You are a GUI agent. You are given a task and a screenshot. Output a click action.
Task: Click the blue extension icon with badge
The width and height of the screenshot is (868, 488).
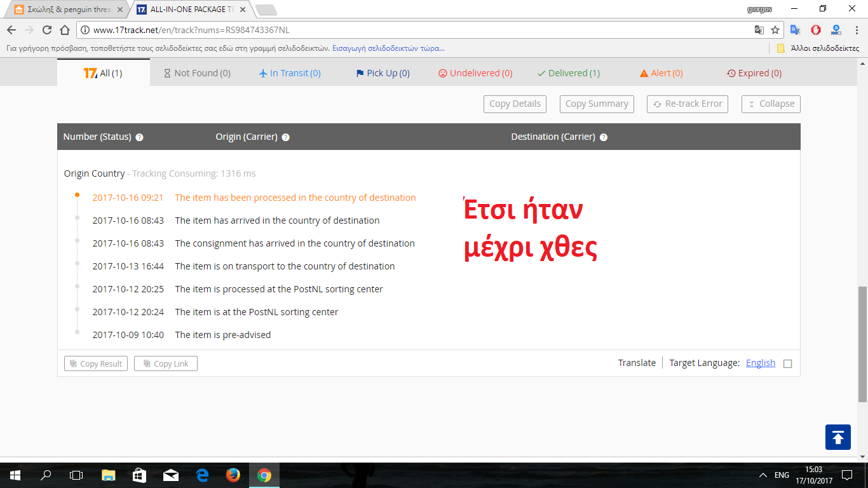pos(836,30)
